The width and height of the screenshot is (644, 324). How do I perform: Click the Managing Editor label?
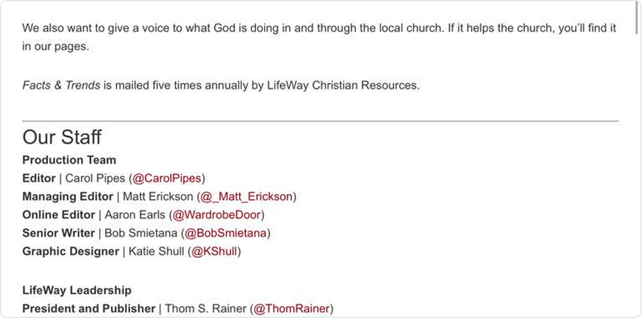[x=67, y=197]
